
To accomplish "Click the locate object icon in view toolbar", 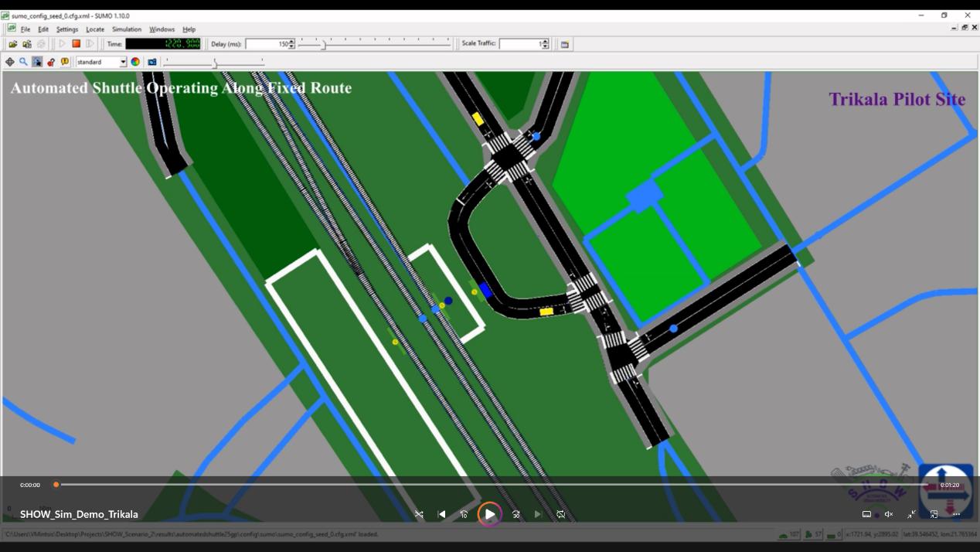I will click(37, 62).
